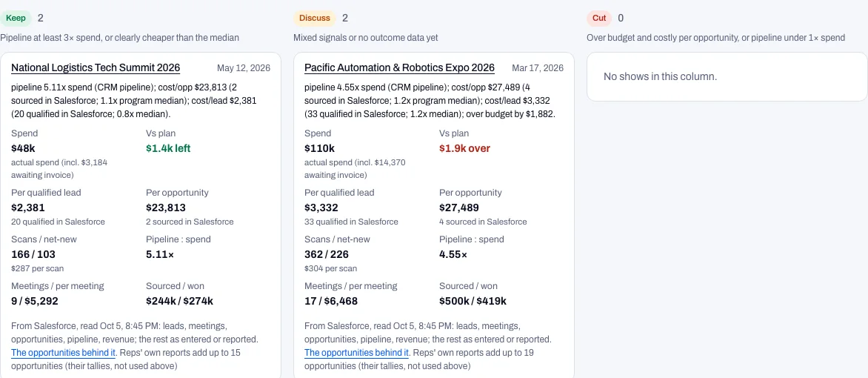868x378 pixels.
Task: Click the '$304 per scan' note
Action: tap(330, 269)
